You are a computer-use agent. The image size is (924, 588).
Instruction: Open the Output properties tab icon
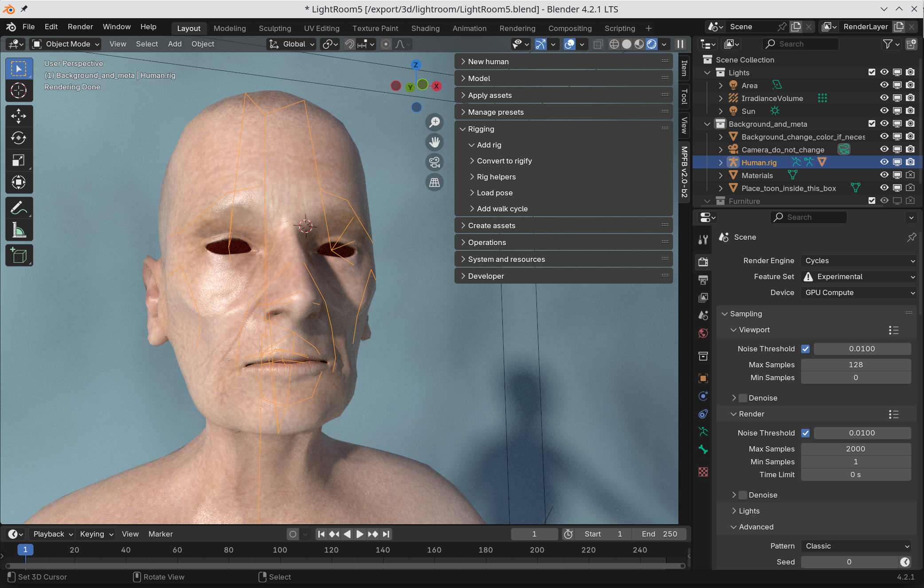[703, 280]
